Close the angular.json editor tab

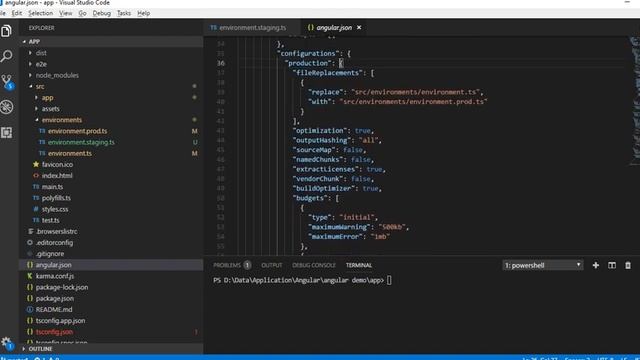tap(359, 27)
